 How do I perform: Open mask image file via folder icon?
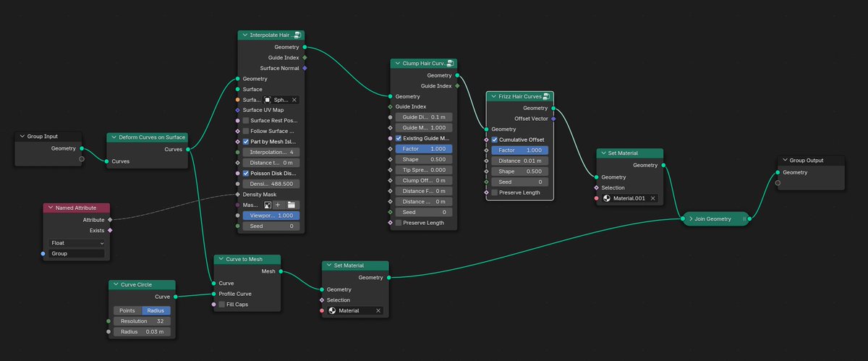pos(292,205)
